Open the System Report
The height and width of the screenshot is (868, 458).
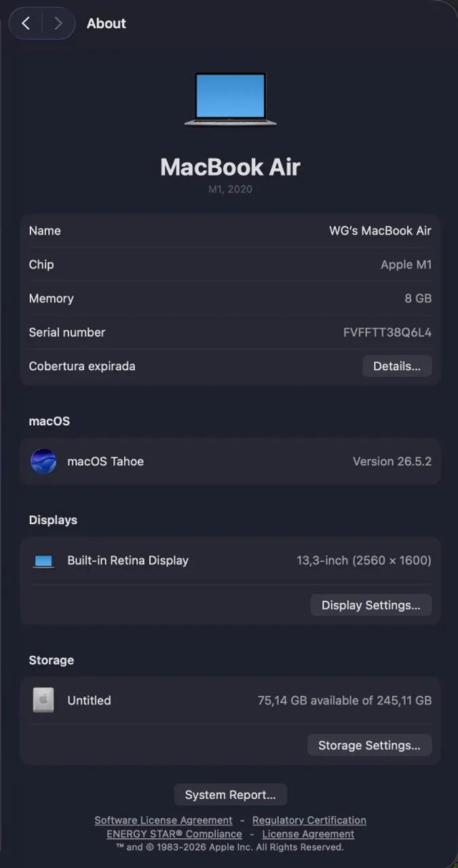(x=230, y=795)
